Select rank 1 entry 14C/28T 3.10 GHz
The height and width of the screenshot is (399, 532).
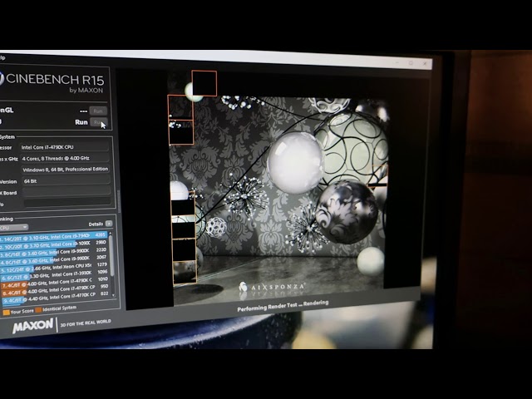53,235
